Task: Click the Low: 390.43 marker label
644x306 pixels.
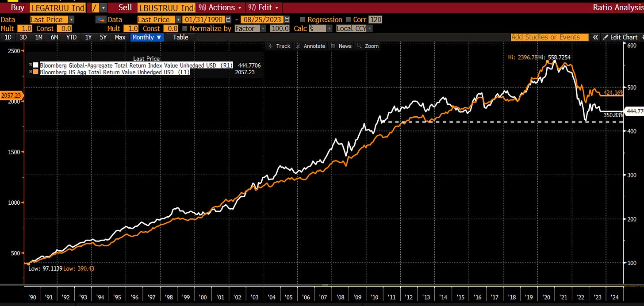Action: pyautogui.click(x=79, y=269)
